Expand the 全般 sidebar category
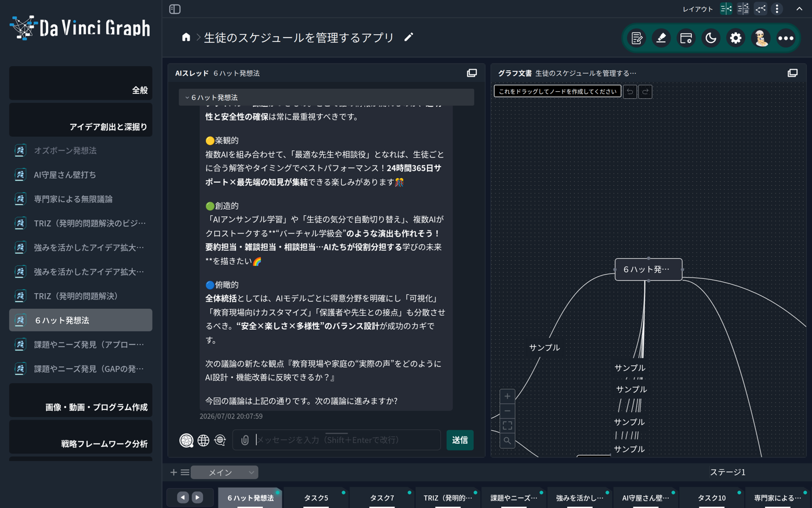Viewport: 812px width, 508px height. click(x=81, y=83)
